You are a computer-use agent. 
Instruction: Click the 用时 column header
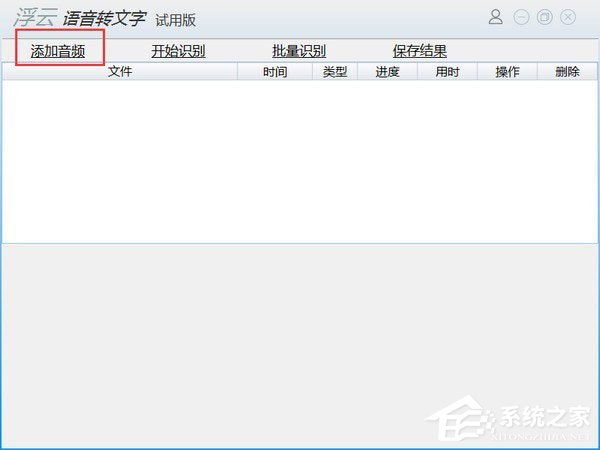click(x=447, y=72)
